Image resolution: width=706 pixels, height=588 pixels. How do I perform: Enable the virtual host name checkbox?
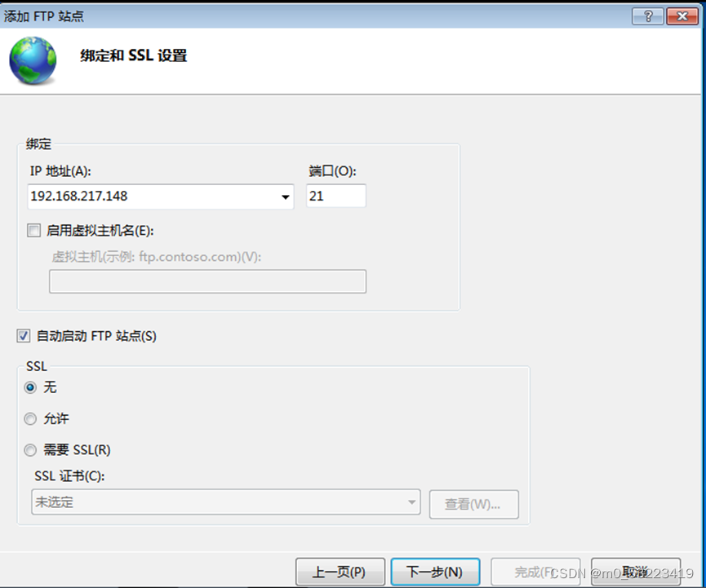click(33, 230)
